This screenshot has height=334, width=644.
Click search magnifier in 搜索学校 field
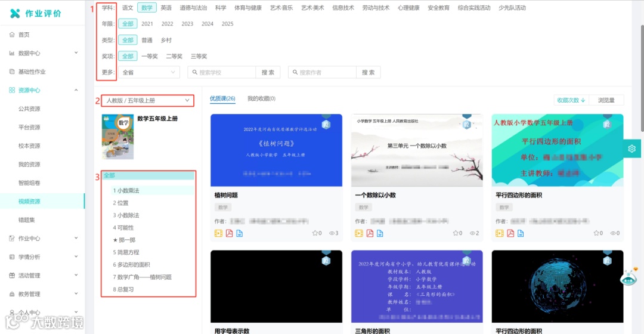coord(194,72)
